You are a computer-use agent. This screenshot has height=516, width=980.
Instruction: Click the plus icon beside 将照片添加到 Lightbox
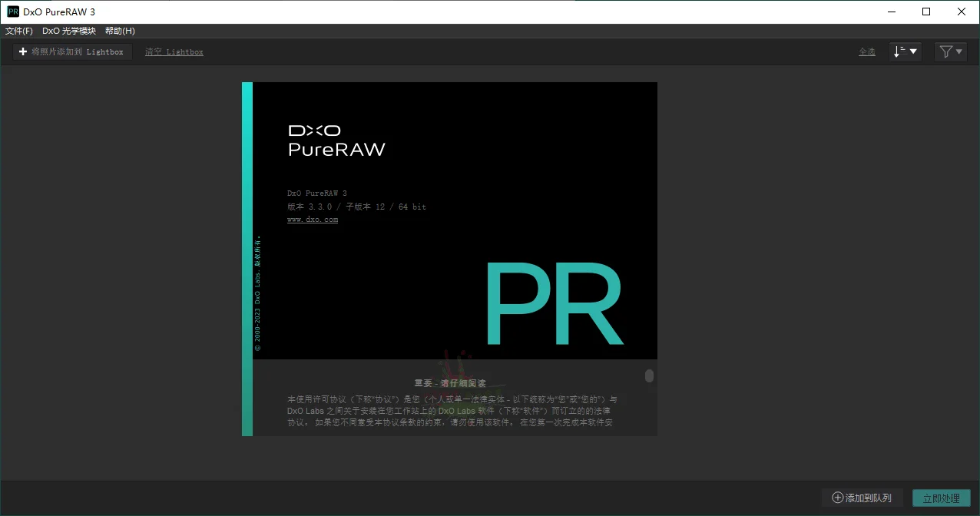coord(22,51)
